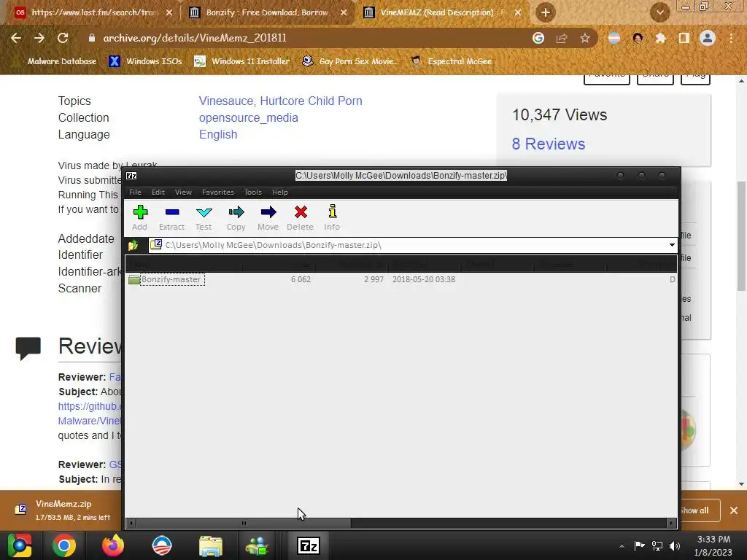Click the taskbar clock showing 3:33 PM
This screenshot has height=560, width=747.
(x=713, y=545)
